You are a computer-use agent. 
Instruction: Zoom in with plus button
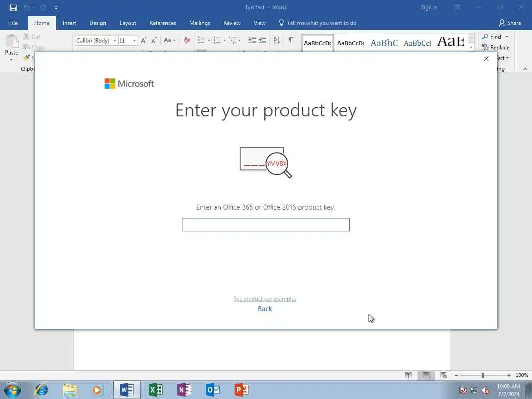point(509,375)
